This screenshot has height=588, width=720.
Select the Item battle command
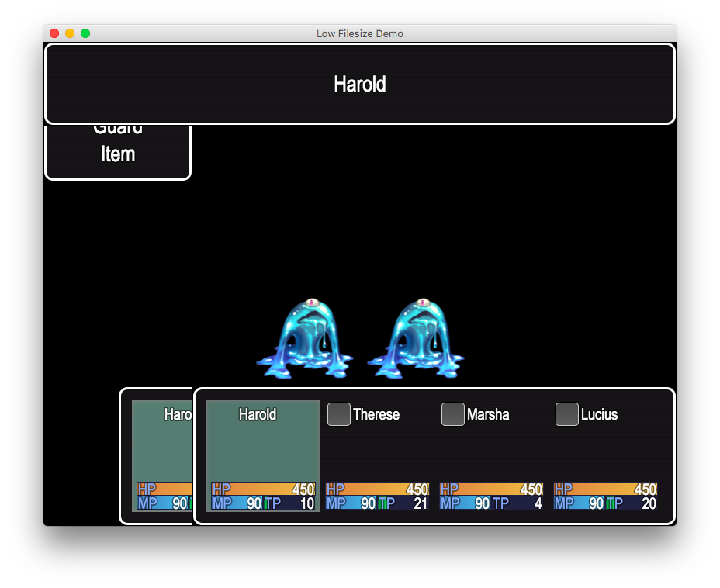(118, 154)
